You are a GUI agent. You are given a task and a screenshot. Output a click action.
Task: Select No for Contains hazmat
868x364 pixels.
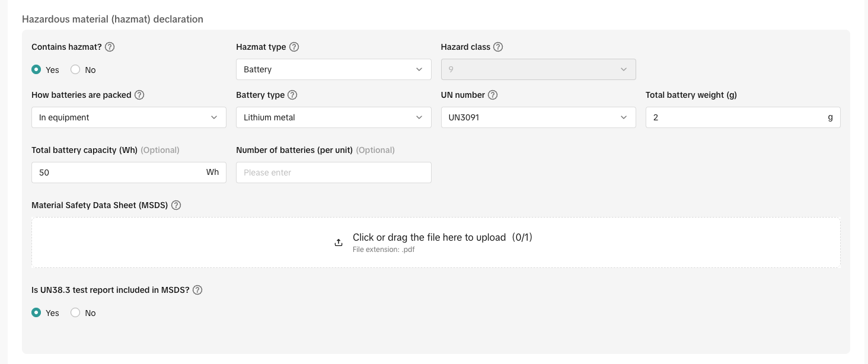point(75,69)
